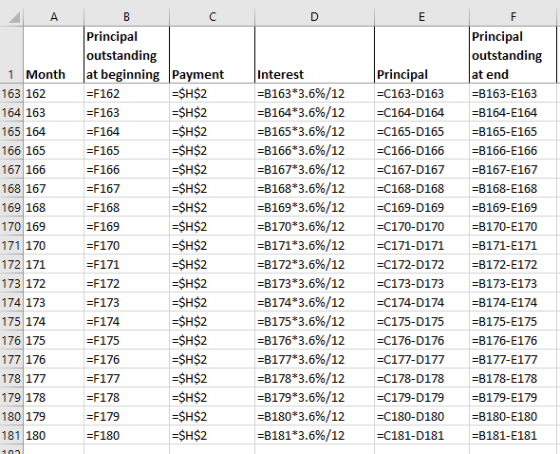This screenshot has height=454, width=560.
Task: Click cell containing =B170*3.6%/12
Action: point(314,226)
